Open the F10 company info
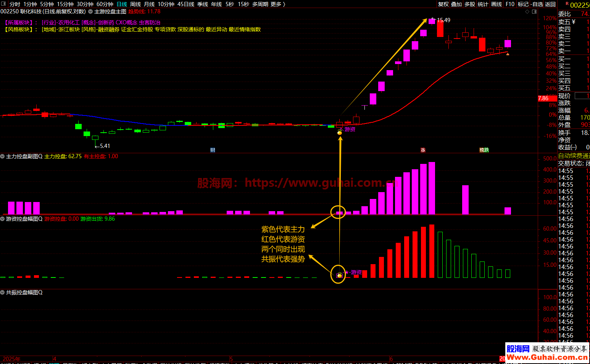 (510, 4)
